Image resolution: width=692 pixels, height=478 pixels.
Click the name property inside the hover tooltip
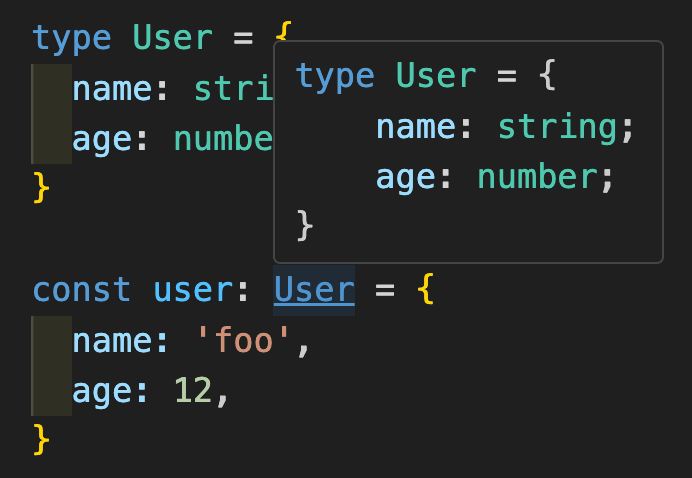(x=416, y=127)
